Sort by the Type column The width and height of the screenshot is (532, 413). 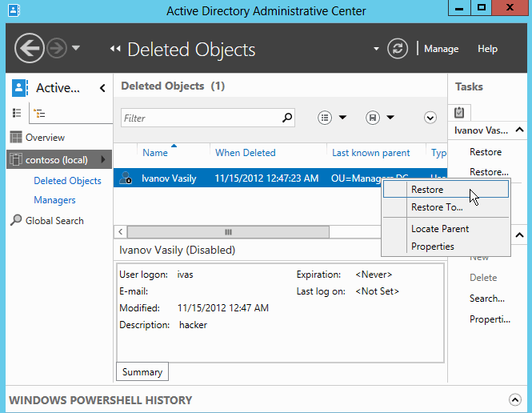click(438, 153)
